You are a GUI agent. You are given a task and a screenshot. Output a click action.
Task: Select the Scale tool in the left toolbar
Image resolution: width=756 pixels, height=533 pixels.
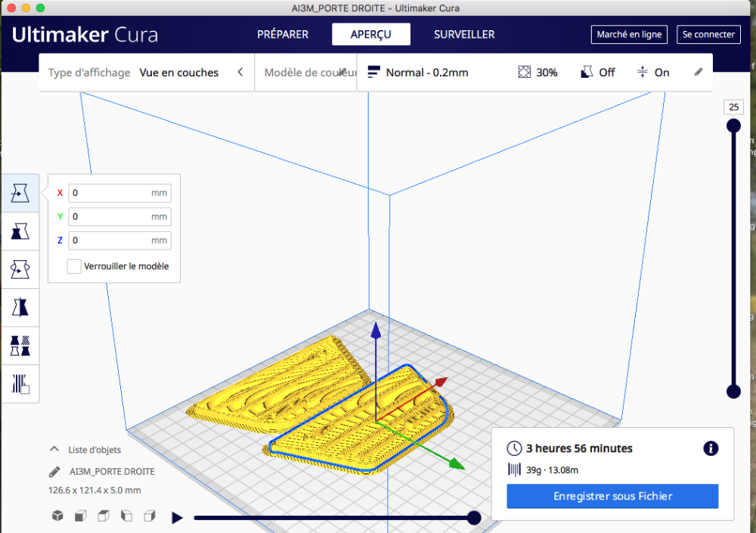tap(20, 231)
